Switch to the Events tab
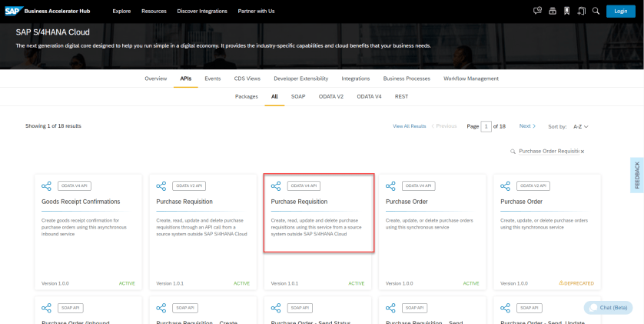 tap(213, 78)
